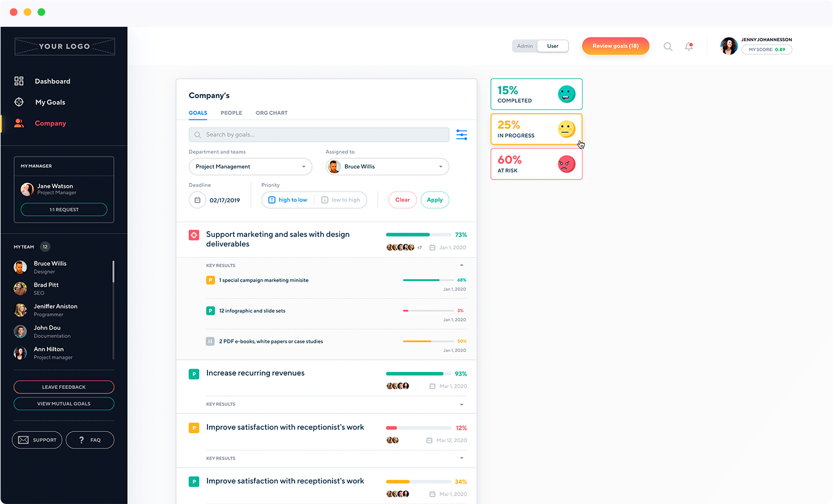Click Jane Watson's avatar in My Manager
The height and width of the screenshot is (504, 833).
pyautogui.click(x=27, y=189)
